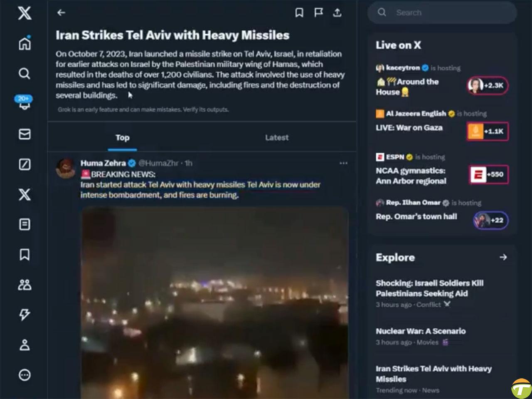Join the kaceytron space +2.3K badge

tap(488, 86)
